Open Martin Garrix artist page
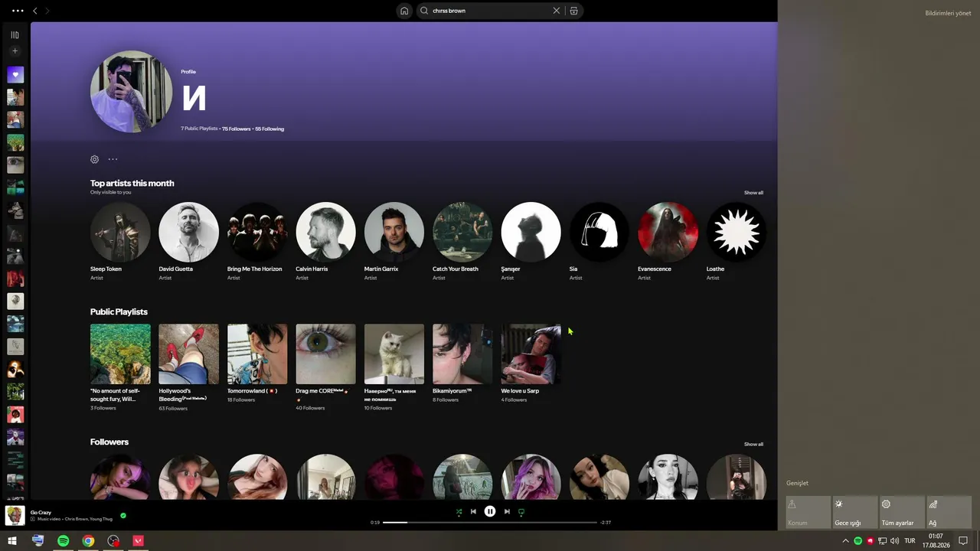Screen dimensions: 980x551 coord(394,241)
